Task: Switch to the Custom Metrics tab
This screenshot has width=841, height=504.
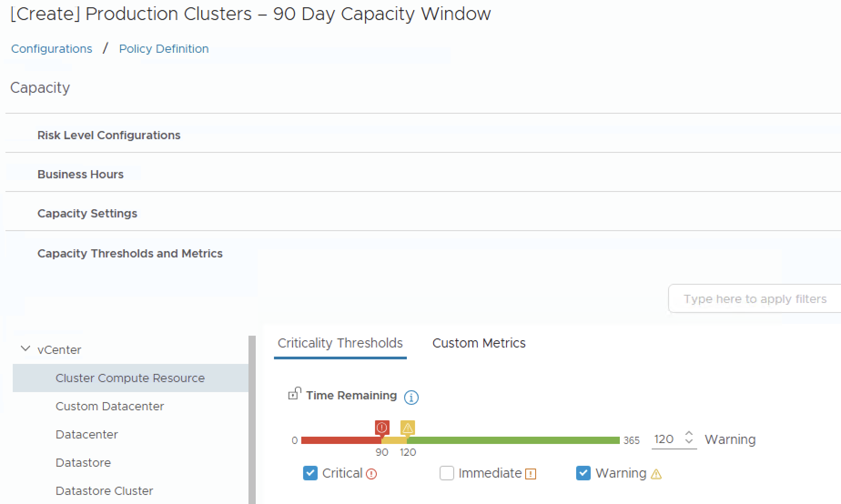Action: click(x=479, y=343)
